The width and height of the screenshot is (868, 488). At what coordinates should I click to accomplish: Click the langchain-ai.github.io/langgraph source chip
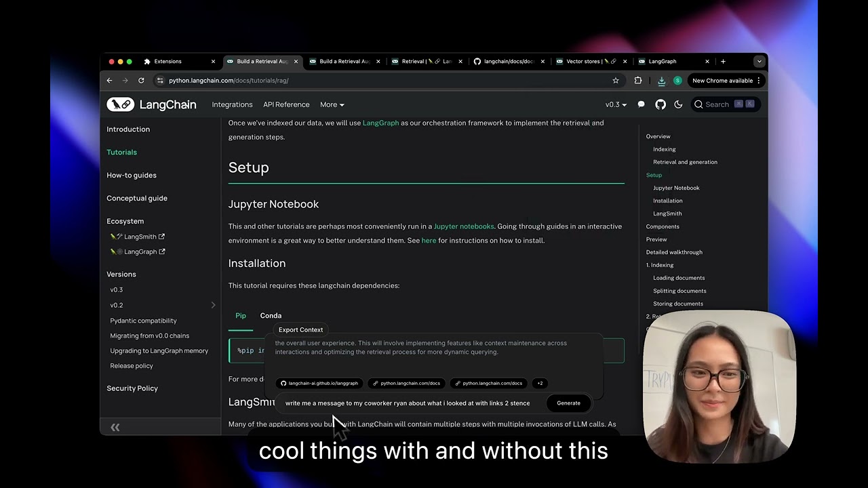(319, 383)
